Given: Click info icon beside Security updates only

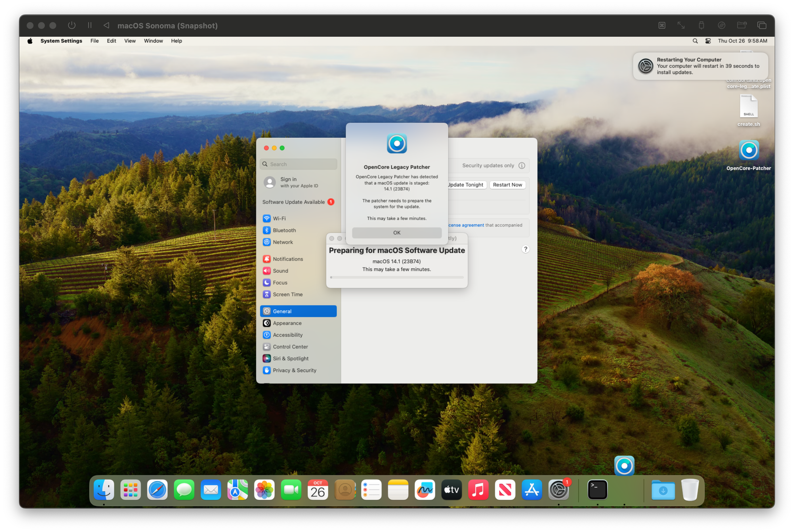Looking at the screenshot, I should tap(522, 166).
